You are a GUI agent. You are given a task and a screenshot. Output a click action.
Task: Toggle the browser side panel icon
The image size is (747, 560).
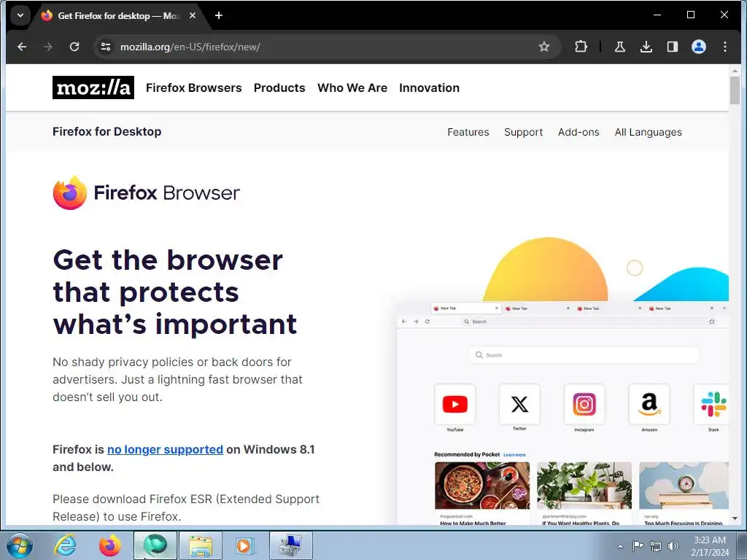(x=672, y=47)
